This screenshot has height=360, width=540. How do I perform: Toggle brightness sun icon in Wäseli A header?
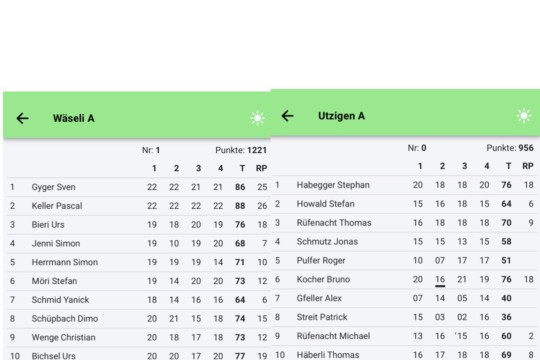coord(257,118)
